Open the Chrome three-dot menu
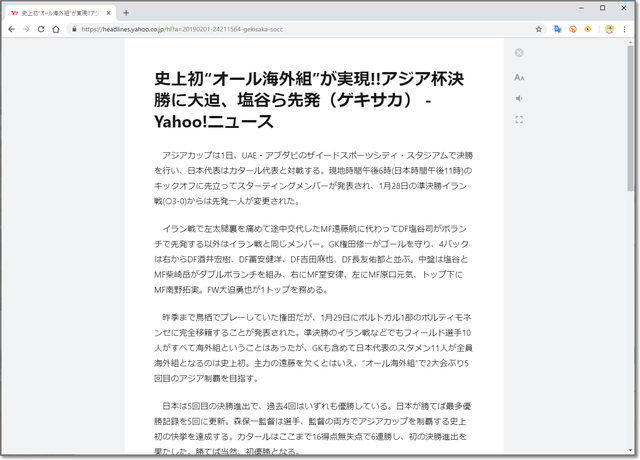The height and width of the screenshot is (460, 640). click(625, 30)
